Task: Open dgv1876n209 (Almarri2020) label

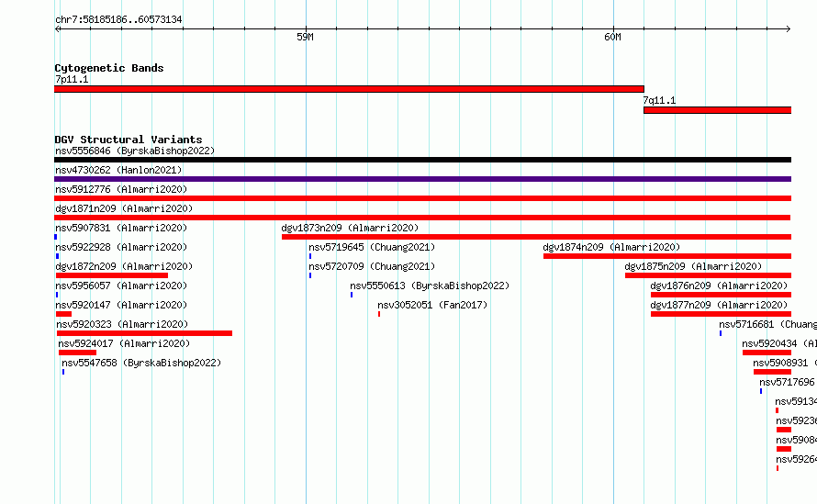Action: [x=719, y=286]
